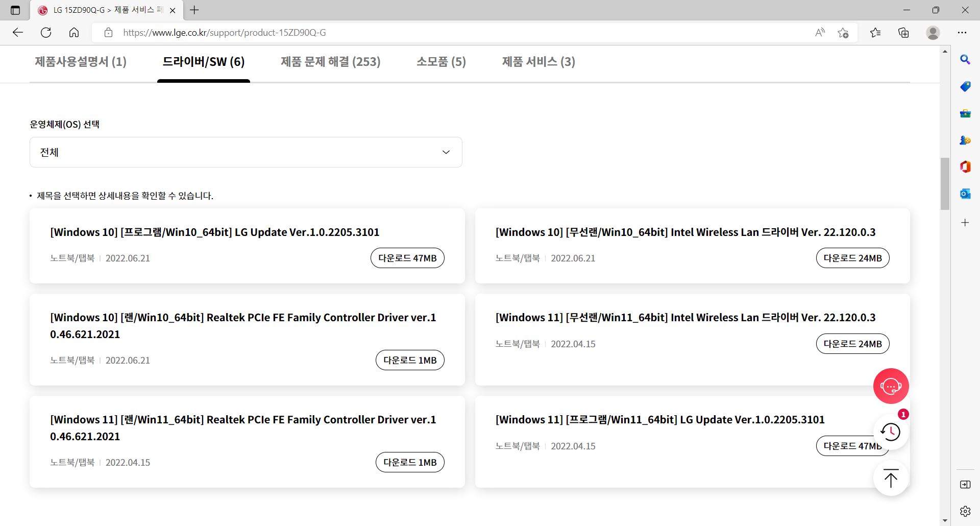Activate the Read Aloud icon

click(x=820, y=33)
